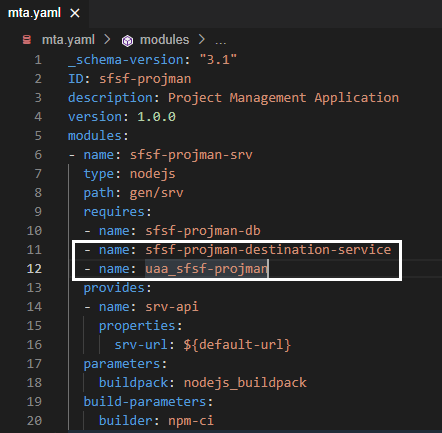This screenshot has width=442, height=433.
Task: Click the "provides:" key
Action: point(118,288)
